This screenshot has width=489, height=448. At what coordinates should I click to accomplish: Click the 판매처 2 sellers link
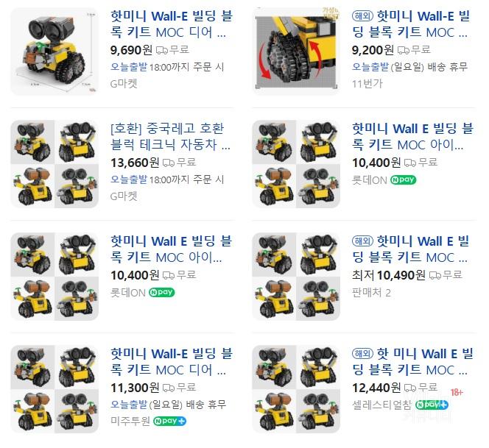click(371, 293)
